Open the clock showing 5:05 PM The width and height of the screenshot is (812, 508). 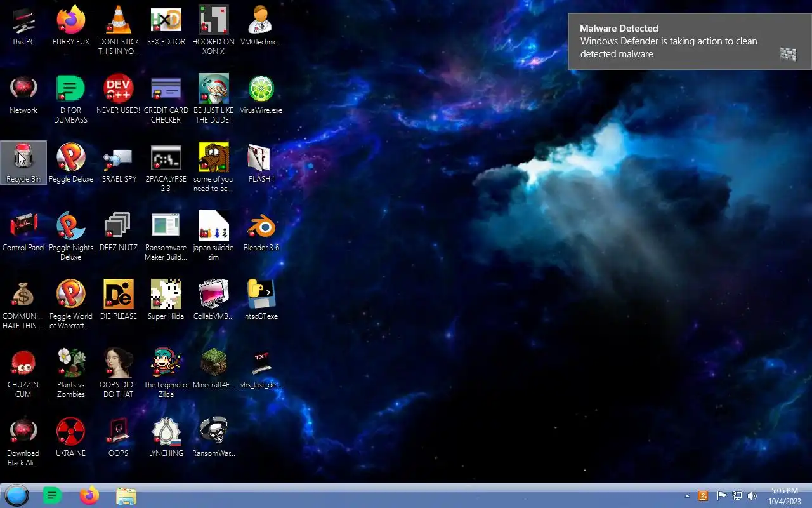pyautogui.click(x=785, y=496)
